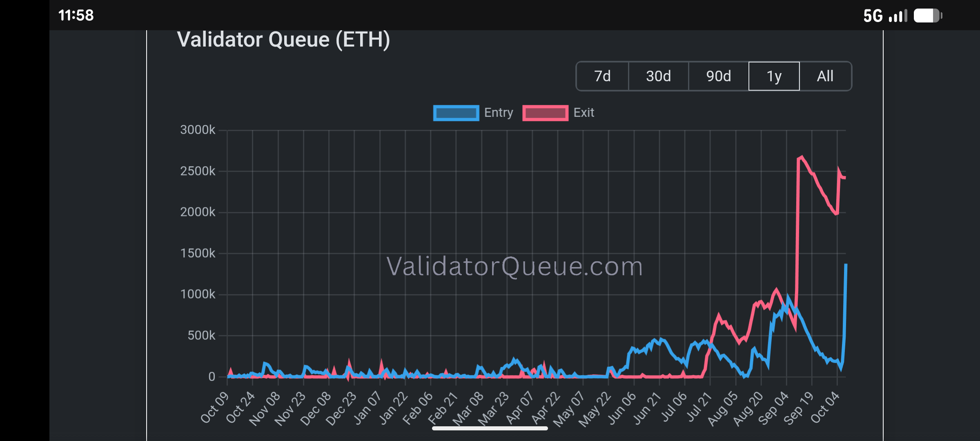Click the ValidatorQueue.com watermark

tap(514, 267)
